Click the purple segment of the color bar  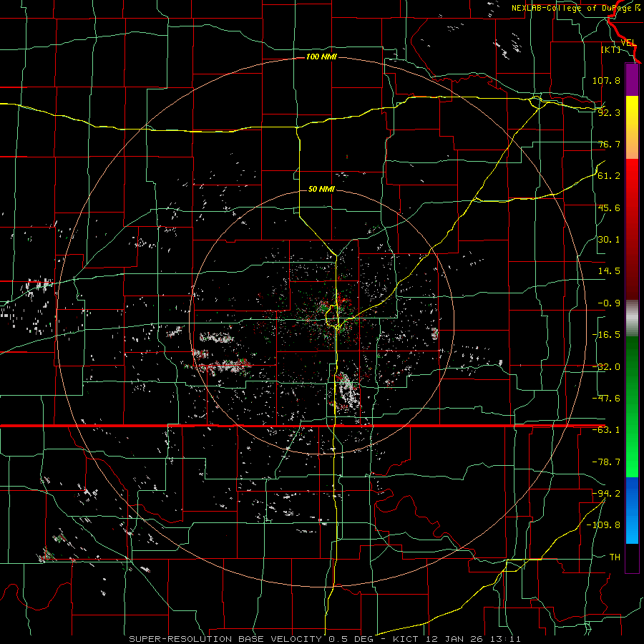tap(632, 79)
